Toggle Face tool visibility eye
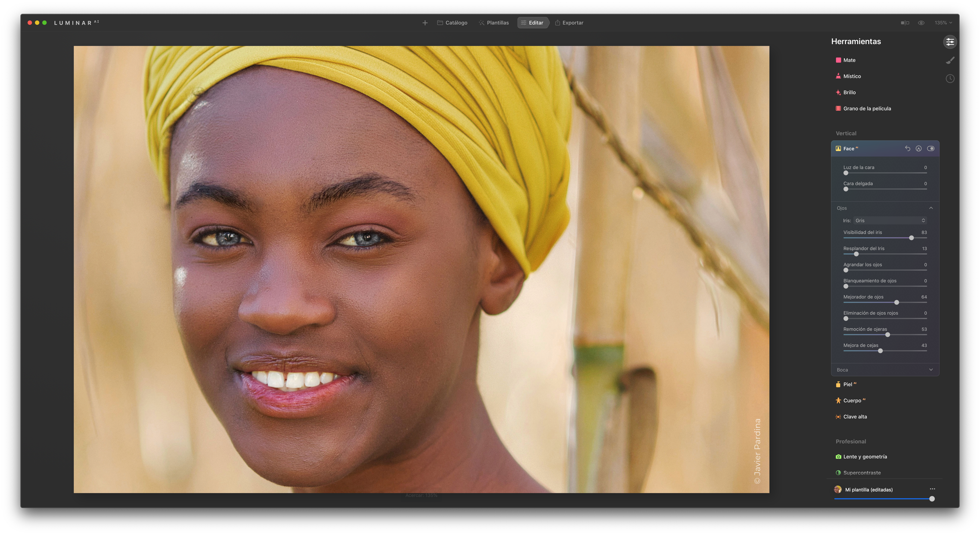 coord(930,149)
